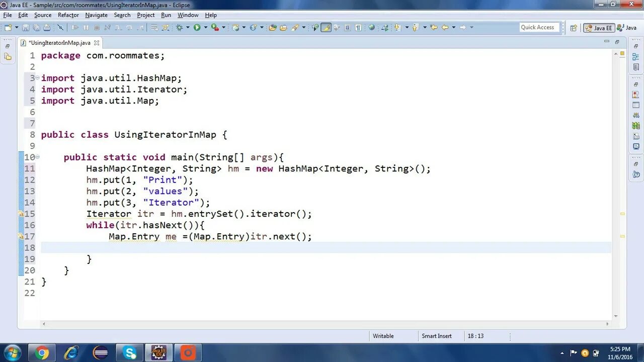The image size is (644, 362).
Task: Open the Markers fast view icon
Action: [636, 95]
